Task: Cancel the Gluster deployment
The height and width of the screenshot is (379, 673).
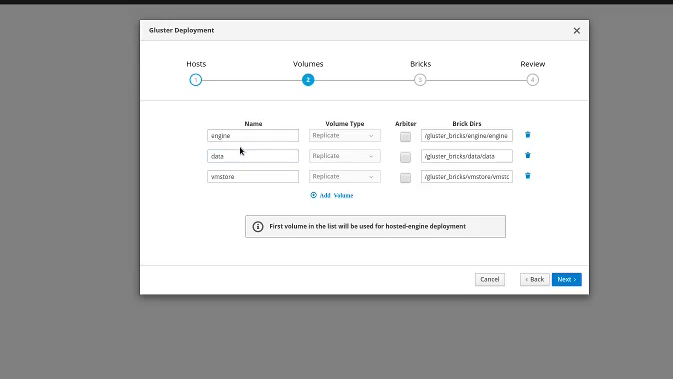Action: [x=490, y=279]
